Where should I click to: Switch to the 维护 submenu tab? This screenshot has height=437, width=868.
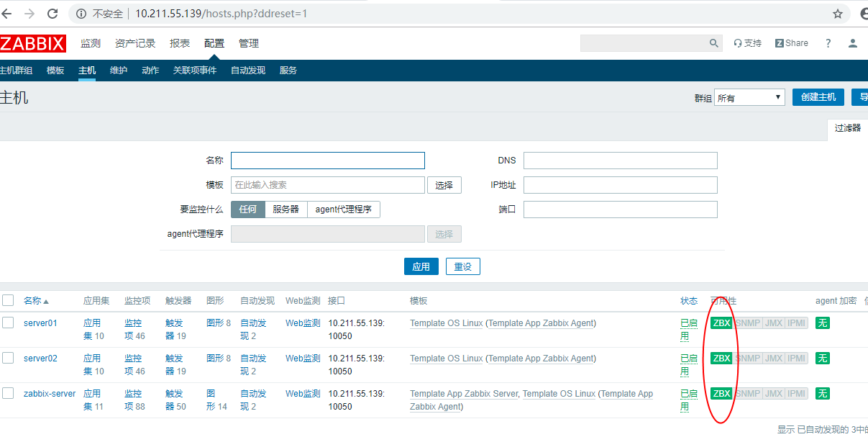[x=119, y=71]
